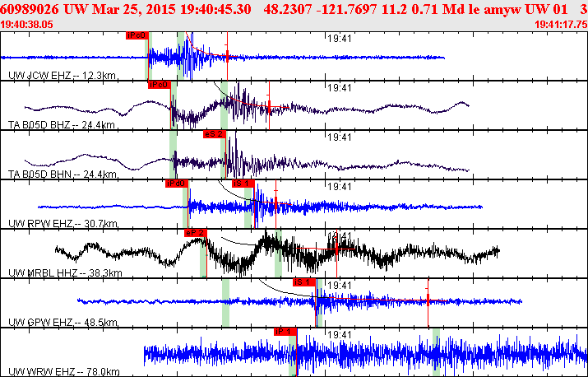Image resolution: width=588 pixels, height=377 pixels.
Task: Click the event ID 60989026 in header
Action: [x=30, y=9]
